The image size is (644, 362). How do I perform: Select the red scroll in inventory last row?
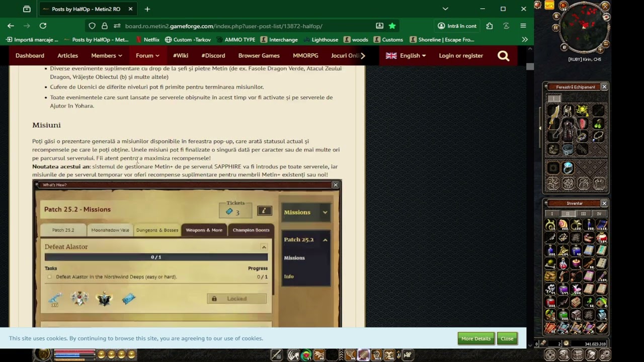point(550,328)
